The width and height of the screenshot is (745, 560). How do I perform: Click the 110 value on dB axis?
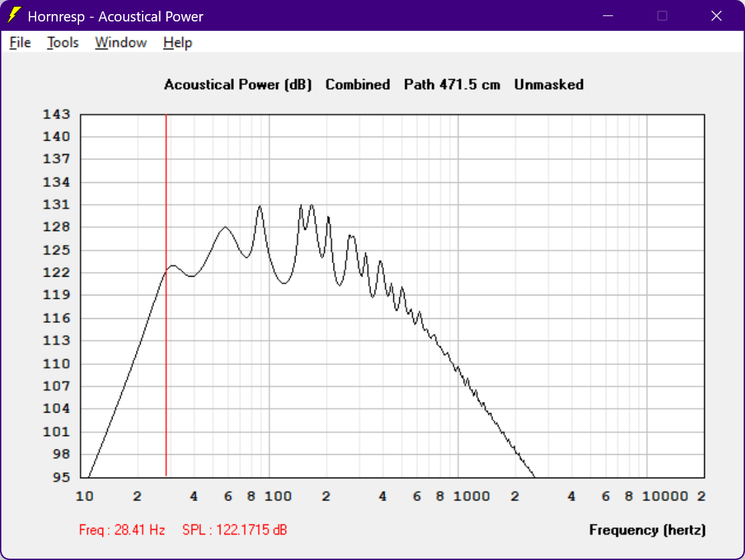(56, 363)
